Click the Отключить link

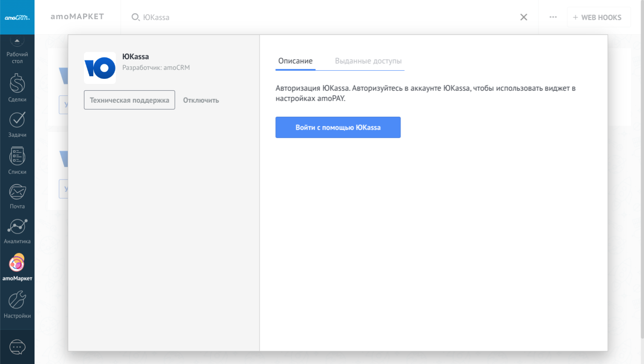click(x=201, y=100)
